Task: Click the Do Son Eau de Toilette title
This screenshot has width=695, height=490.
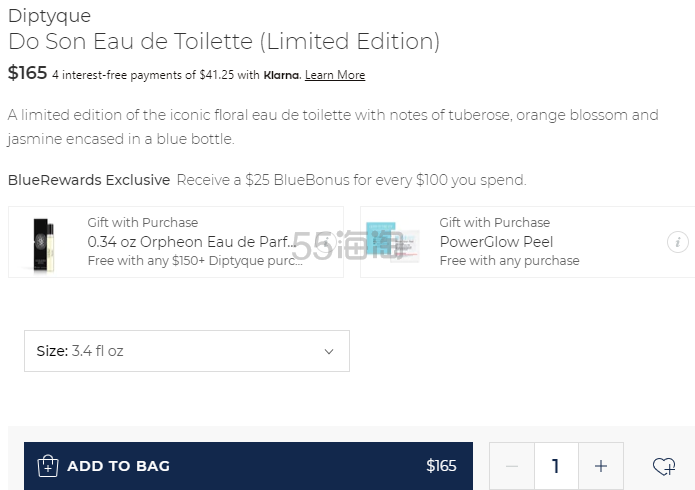Action: (x=224, y=42)
